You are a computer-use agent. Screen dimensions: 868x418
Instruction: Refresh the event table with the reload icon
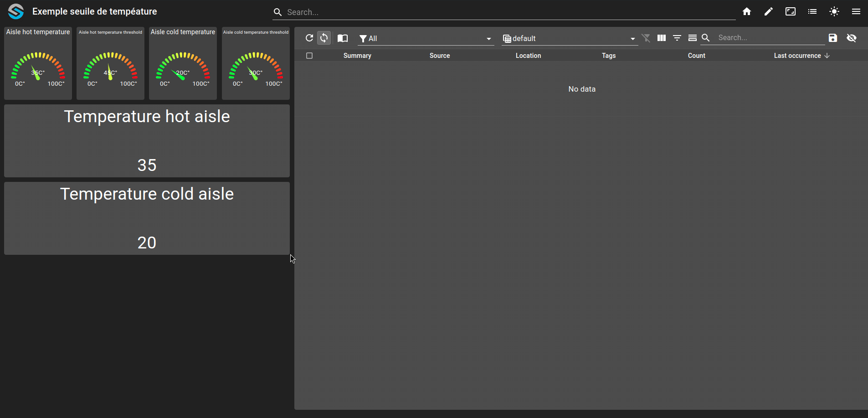click(309, 38)
